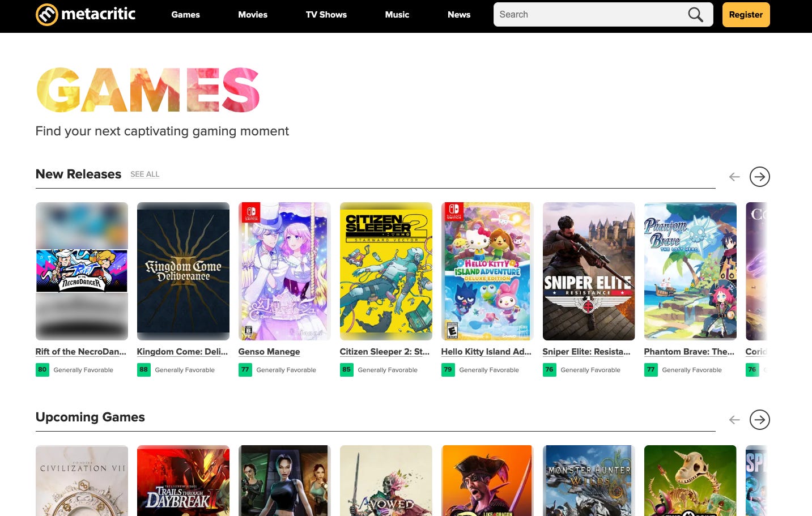This screenshot has width=812, height=516.
Task: Open the TV Shows menu
Action: 326,15
